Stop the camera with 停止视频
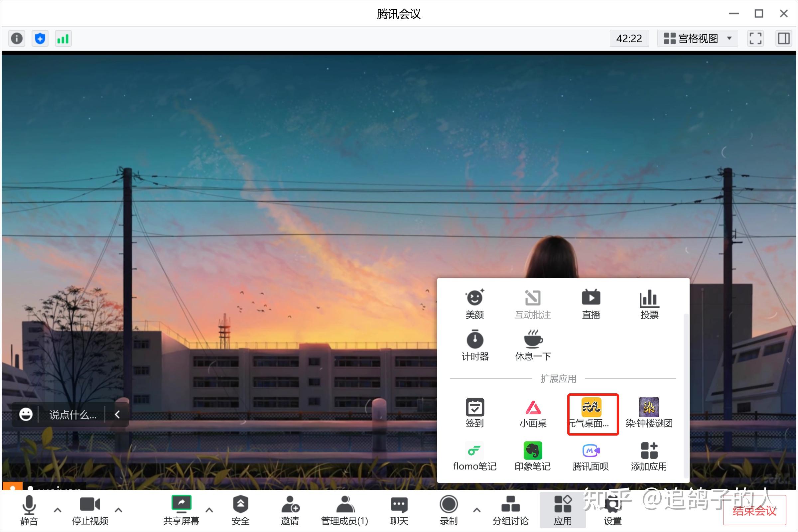This screenshot has height=532, width=798. pyautogui.click(x=90, y=511)
